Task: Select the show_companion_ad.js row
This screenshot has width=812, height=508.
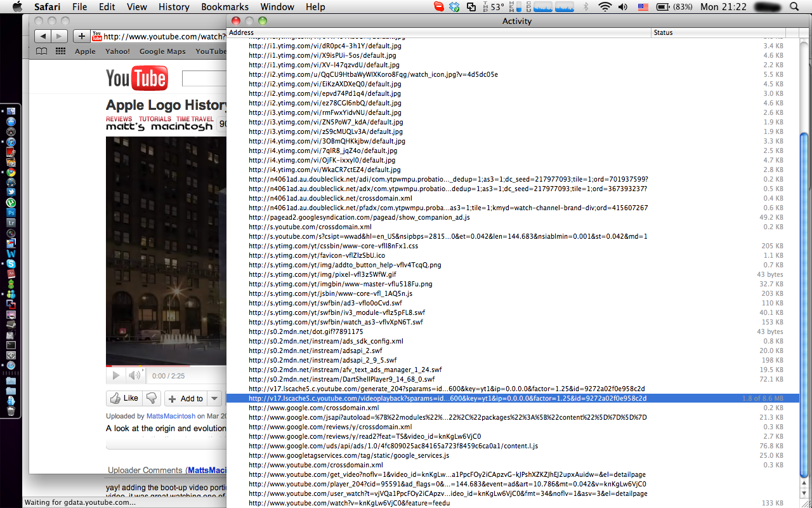Action: [x=513, y=217]
